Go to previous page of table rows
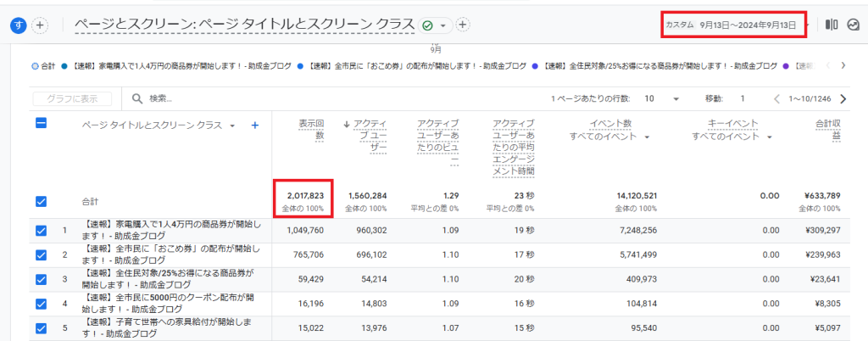868x341 pixels. tap(776, 99)
